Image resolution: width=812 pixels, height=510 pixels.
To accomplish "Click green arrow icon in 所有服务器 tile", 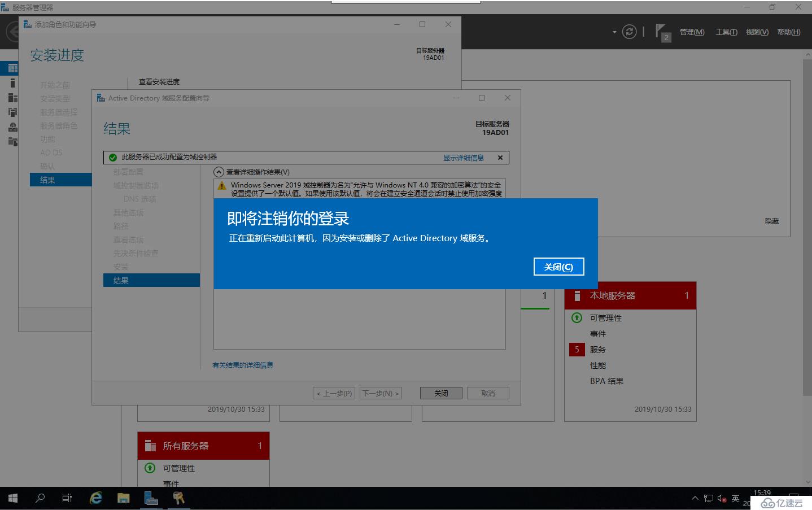I will 150,468.
